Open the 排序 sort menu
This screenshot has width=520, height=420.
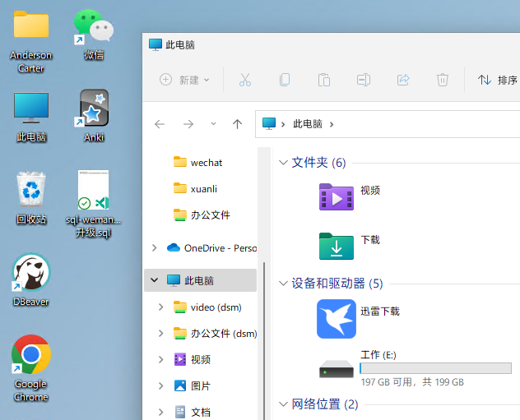498,80
